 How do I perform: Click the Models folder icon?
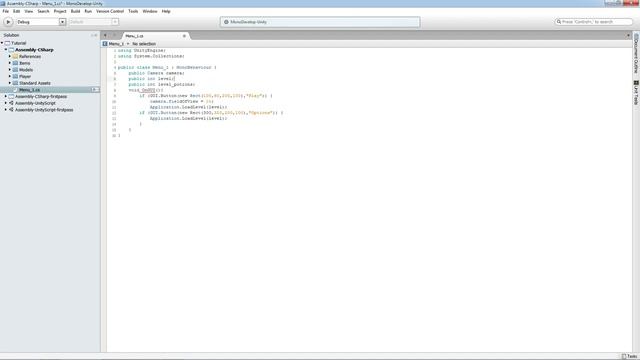(15, 70)
